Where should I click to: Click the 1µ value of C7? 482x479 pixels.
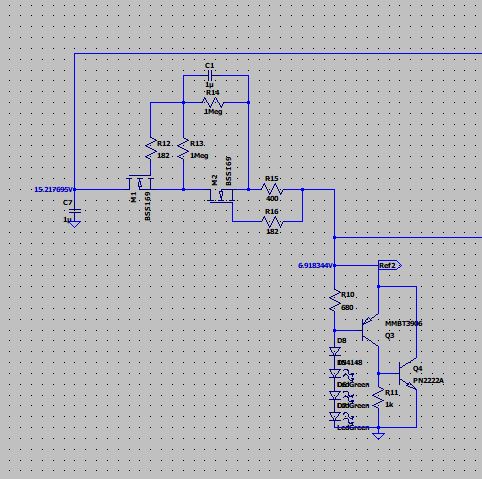pyautogui.click(x=67, y=219)
